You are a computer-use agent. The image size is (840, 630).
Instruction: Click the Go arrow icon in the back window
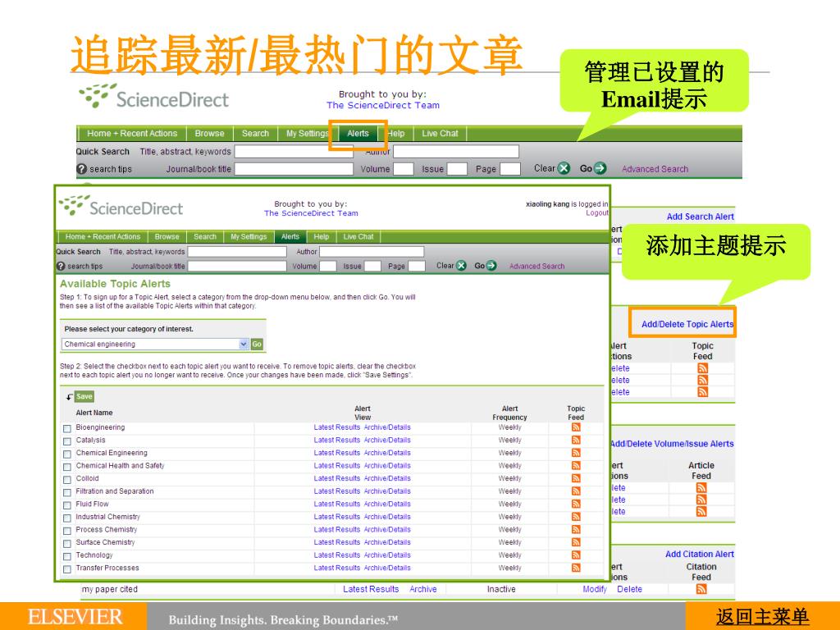pos(600,168)
